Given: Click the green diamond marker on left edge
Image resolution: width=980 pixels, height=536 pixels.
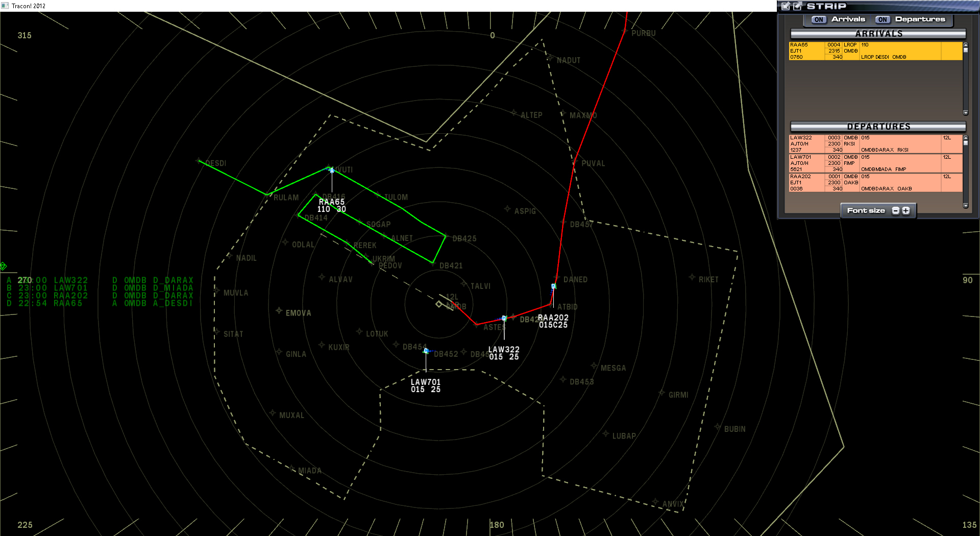Looking at the screenshot, I should coord(3,265).
